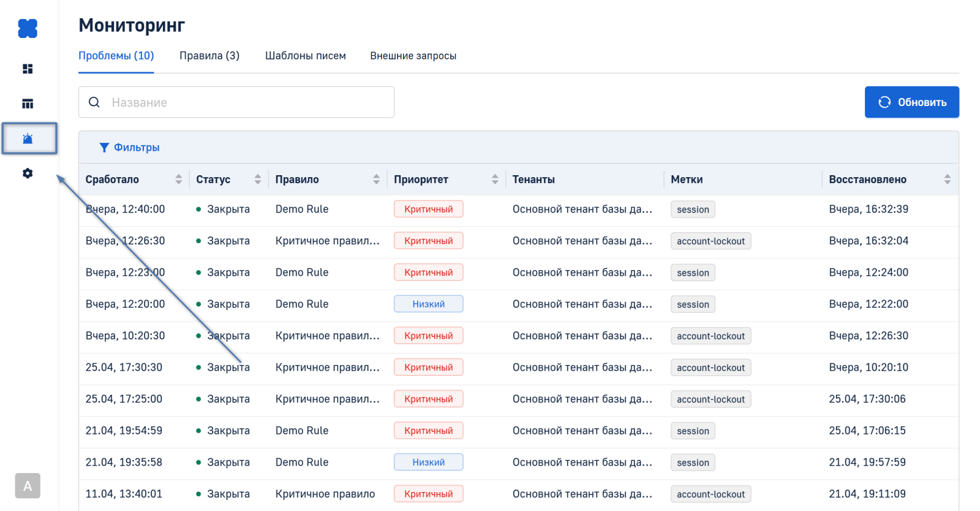Sort table by Сработало column arrows
980x511 pixels.
[178, 180]
